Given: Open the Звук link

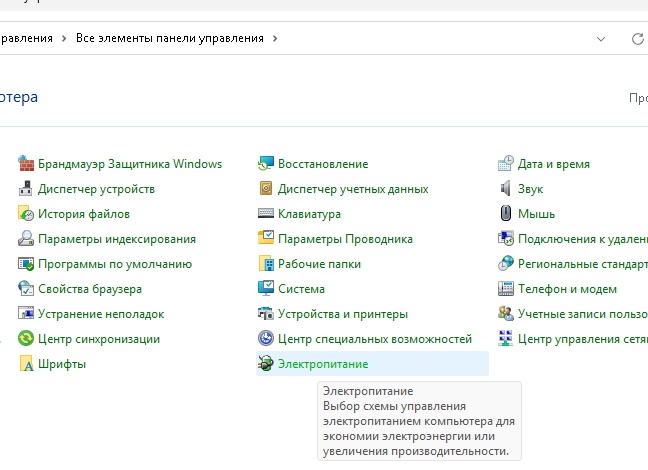Looking at the screenshot, I should tap(531, 189).
